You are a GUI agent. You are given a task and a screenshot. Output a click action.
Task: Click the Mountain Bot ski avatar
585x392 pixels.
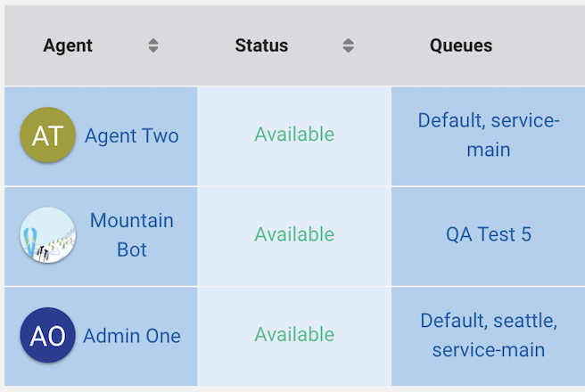(48, 235)
